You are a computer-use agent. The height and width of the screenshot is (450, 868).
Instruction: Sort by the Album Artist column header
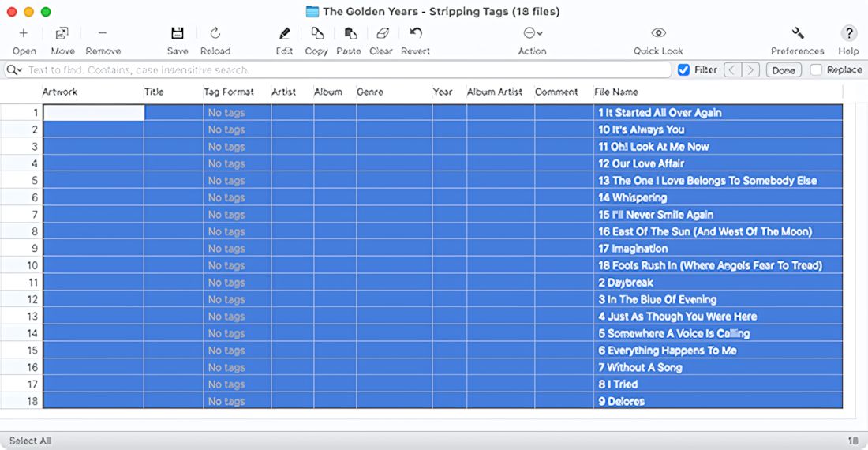(x=494, y=92)
